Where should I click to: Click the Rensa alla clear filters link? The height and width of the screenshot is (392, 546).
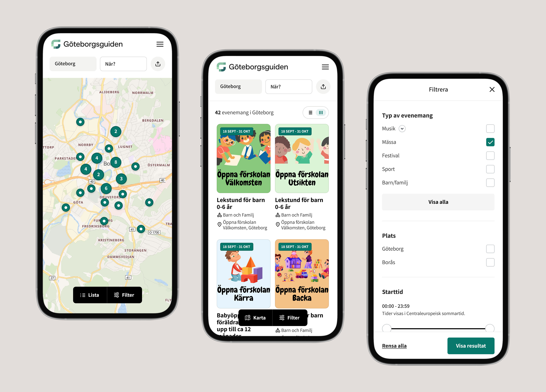(393, 345)
